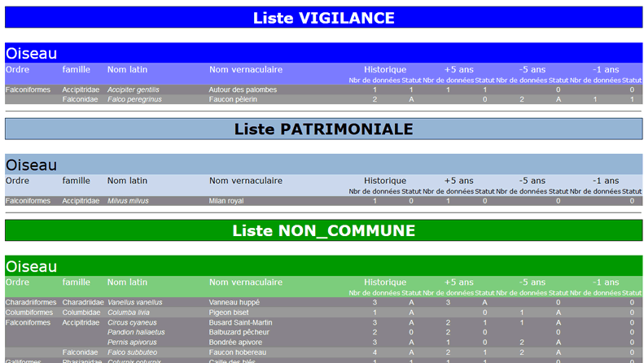This screenshot has height=363, width=644.
Task: Select the 'Charadriiformes' order cell
Action: click(x=31, y=302)
